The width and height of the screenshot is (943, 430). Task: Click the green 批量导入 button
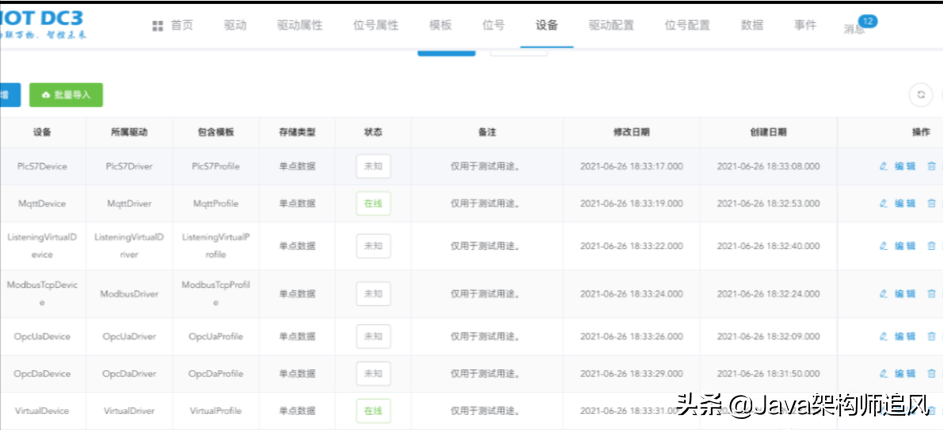(x=66, y=95)
